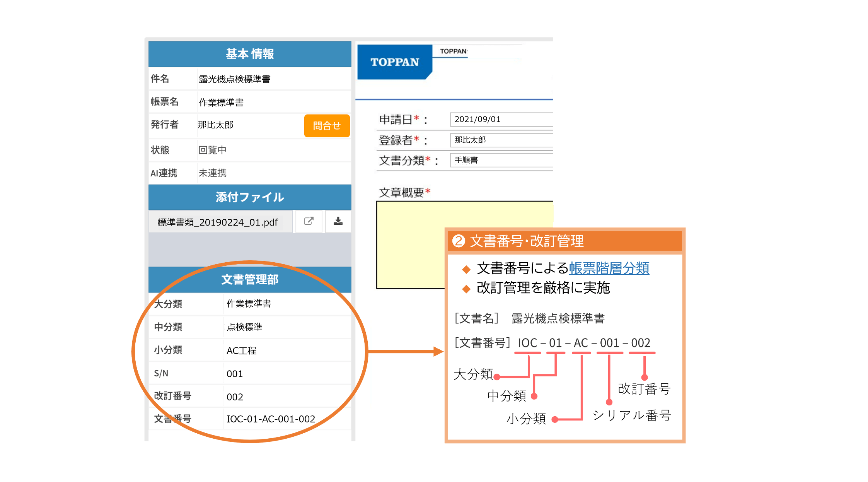
Task: Click the TOPPAN logo
Action: (395, 62)
